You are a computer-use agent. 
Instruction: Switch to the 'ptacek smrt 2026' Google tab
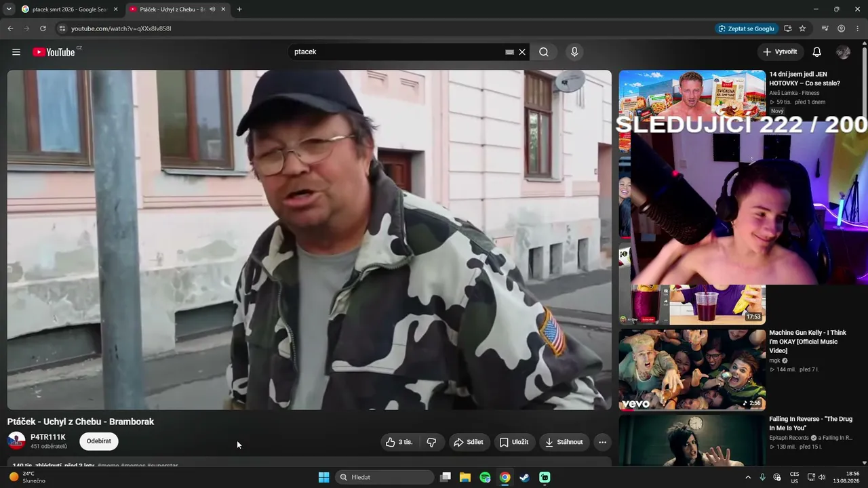pos(69,9)
